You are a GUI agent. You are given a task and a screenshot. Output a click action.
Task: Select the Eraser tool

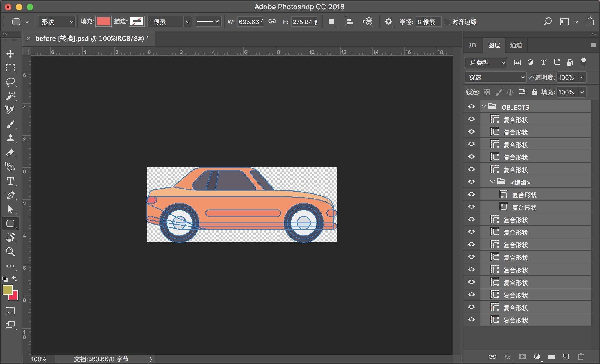[10, 153]
